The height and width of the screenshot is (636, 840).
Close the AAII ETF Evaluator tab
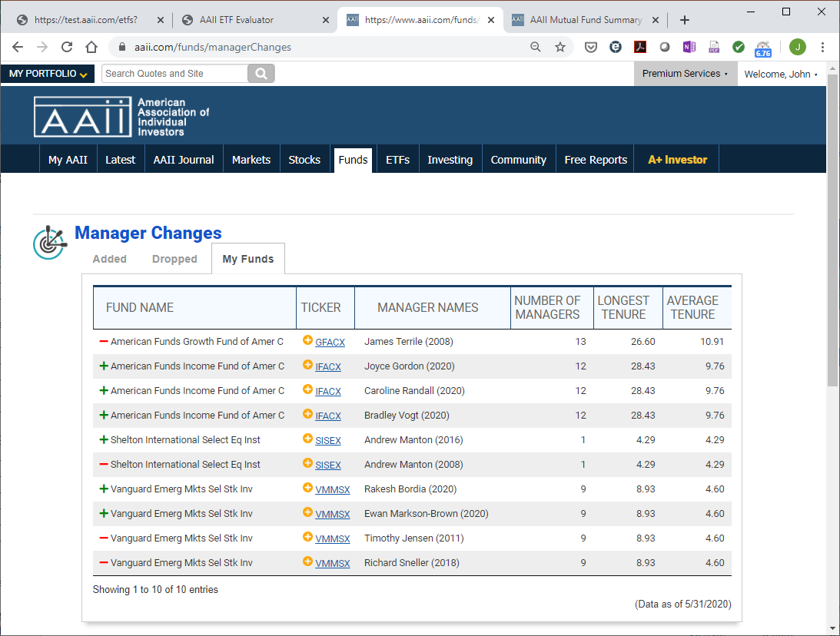point(326,20)
